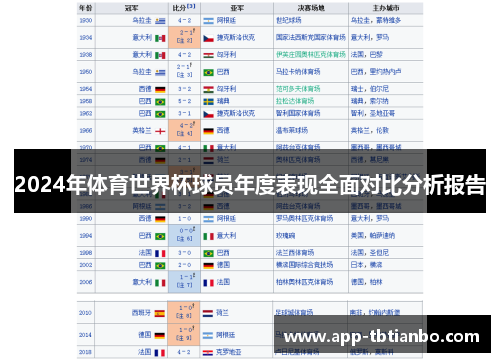Screen dimensions: 500x362
Task: Open the 蒙特维多 host city link
Action: (389, 20)
